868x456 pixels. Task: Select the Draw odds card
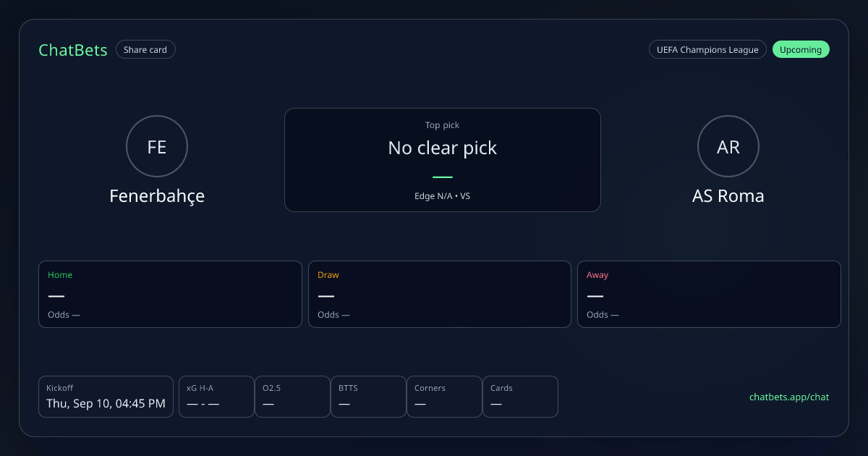point(440,294)
